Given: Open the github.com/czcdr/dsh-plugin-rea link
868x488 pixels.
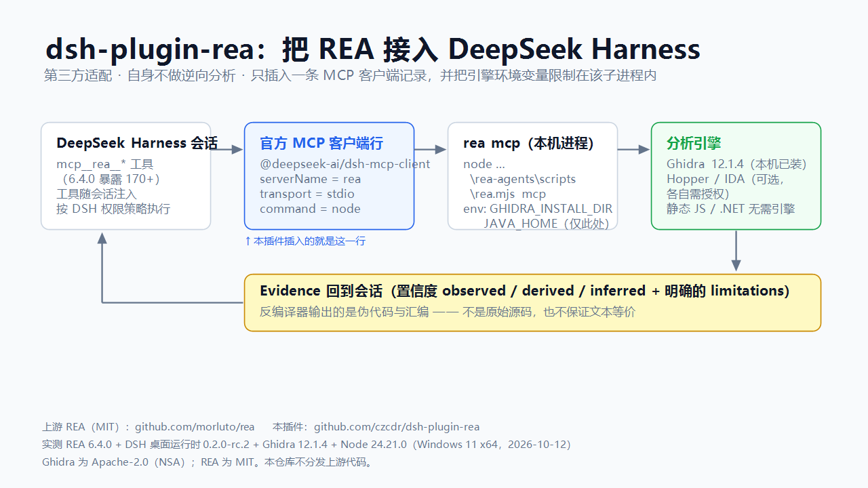Looking at the screenshot, I should point(396,427).
